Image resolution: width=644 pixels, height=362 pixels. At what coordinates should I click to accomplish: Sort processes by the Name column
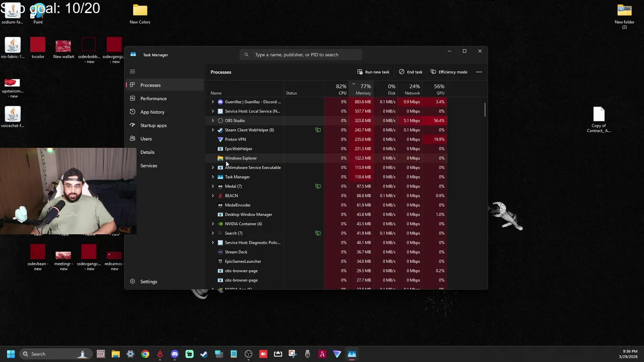pos(216,93)
